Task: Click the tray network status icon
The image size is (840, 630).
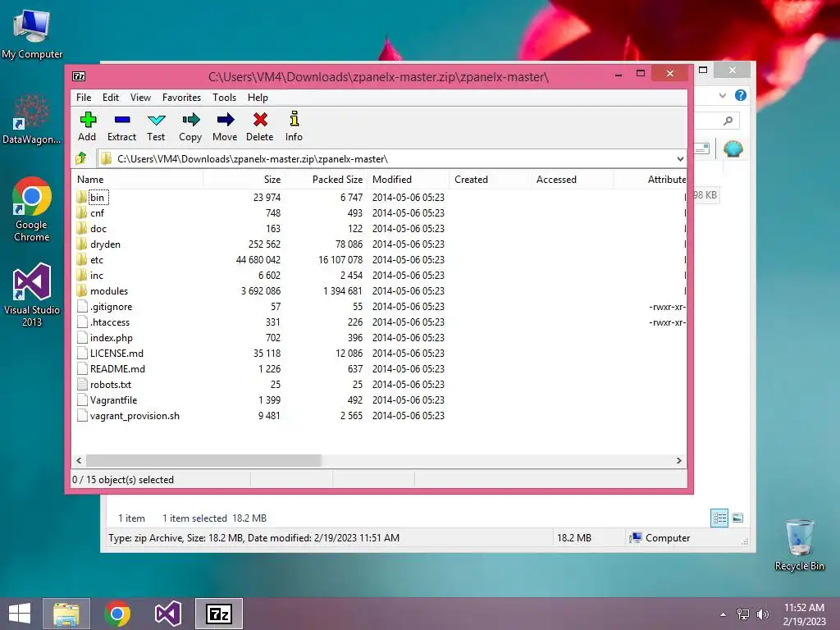Action: (743, 614)
